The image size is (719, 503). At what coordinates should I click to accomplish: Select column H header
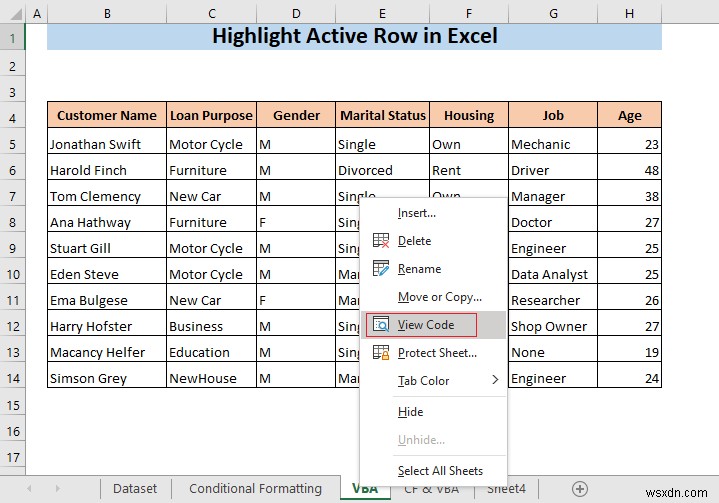click(630, 14)
